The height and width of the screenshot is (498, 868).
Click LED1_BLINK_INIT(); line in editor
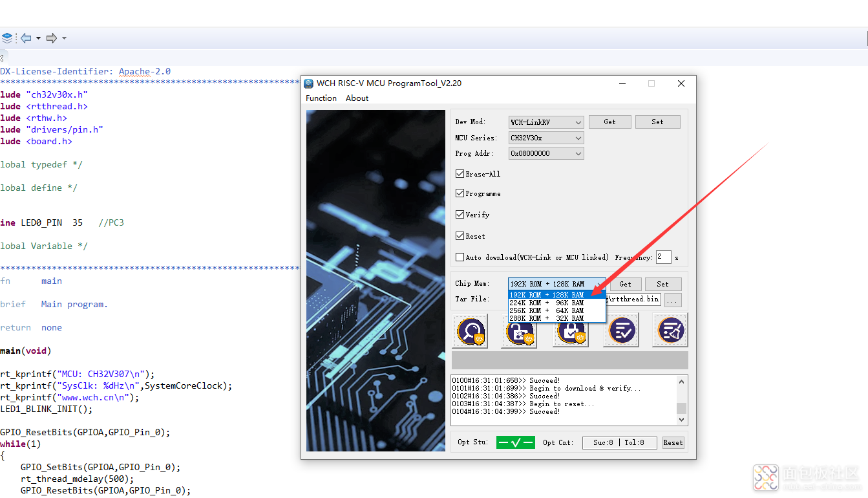(x=47, y=409)
